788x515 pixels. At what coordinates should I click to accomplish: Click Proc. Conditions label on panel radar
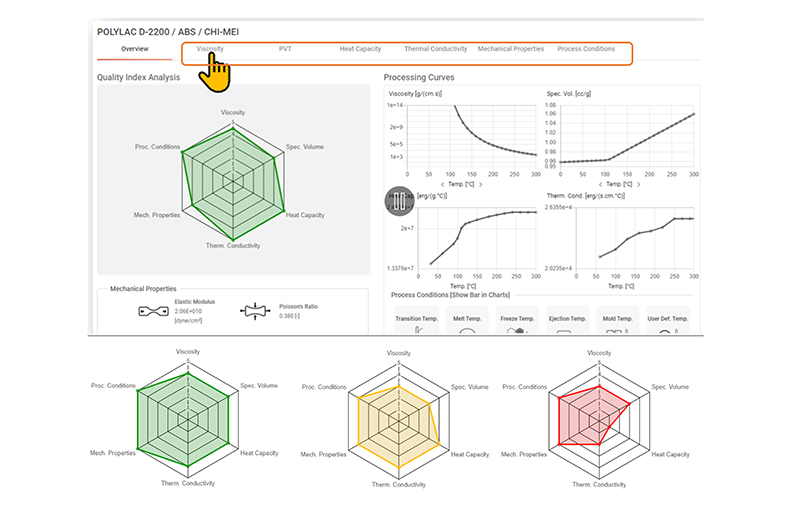tap(157, 147)
